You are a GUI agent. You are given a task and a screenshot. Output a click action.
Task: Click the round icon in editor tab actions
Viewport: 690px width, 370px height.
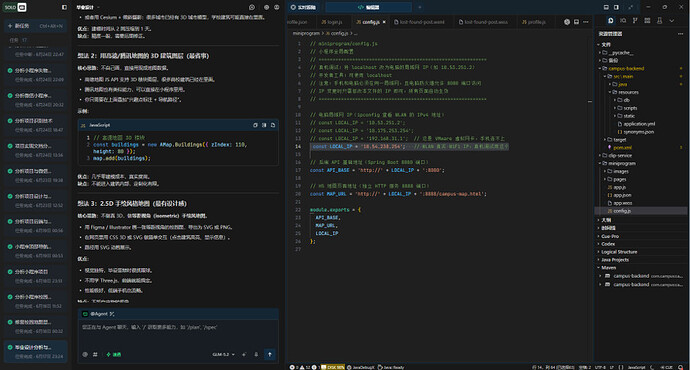pyautogui.click(x=567, y=22)
